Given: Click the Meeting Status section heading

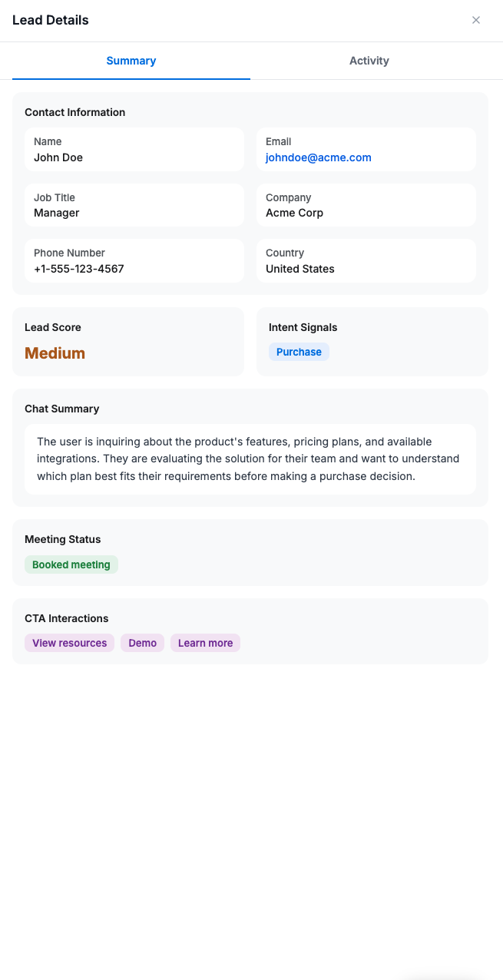Looking at the screenshot, I should pyautogui.click(x=63, y=539).
